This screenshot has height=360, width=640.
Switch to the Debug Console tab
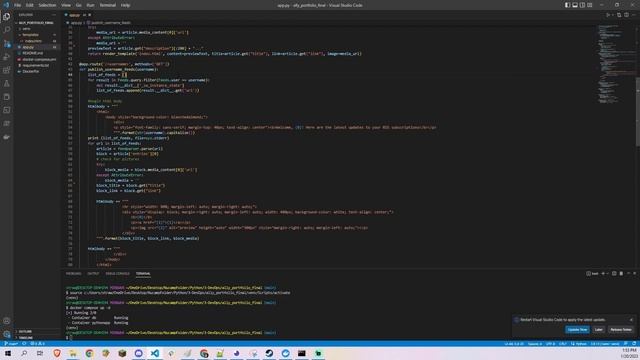point(118,273)
